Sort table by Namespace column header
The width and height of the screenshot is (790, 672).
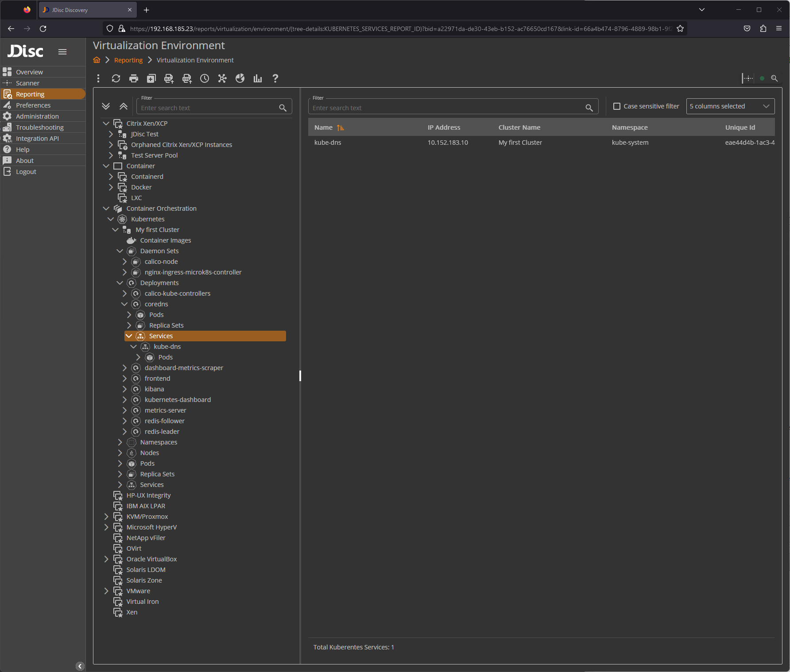point(630,127)
